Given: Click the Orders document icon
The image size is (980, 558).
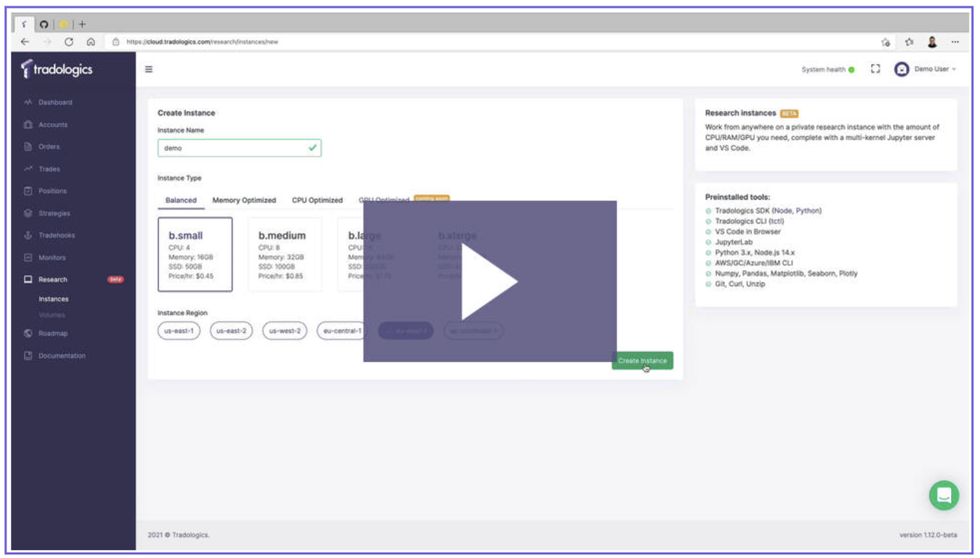Looking at the screenshot, I should (28, 147).
